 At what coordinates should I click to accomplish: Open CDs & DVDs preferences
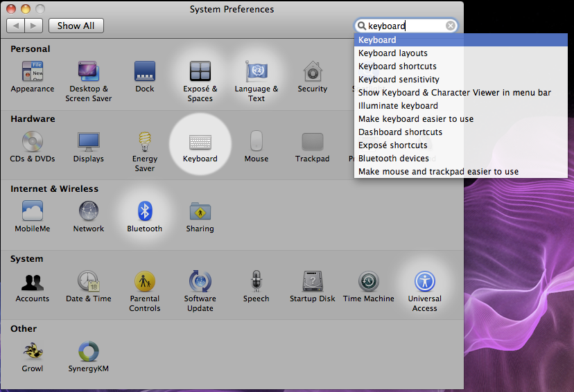point(32,147)
